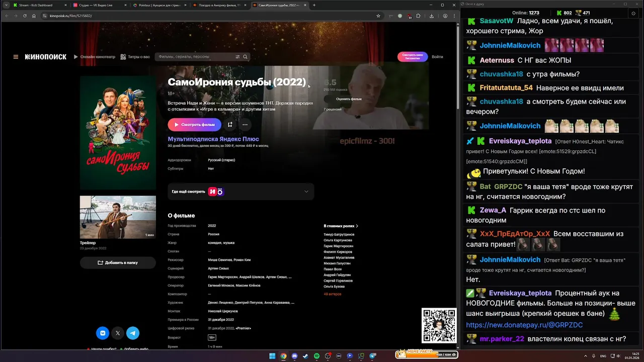644x362 pixels.
Task: Open the СамоИрония судьбы movie poster
Action: [x=118, y=133]
